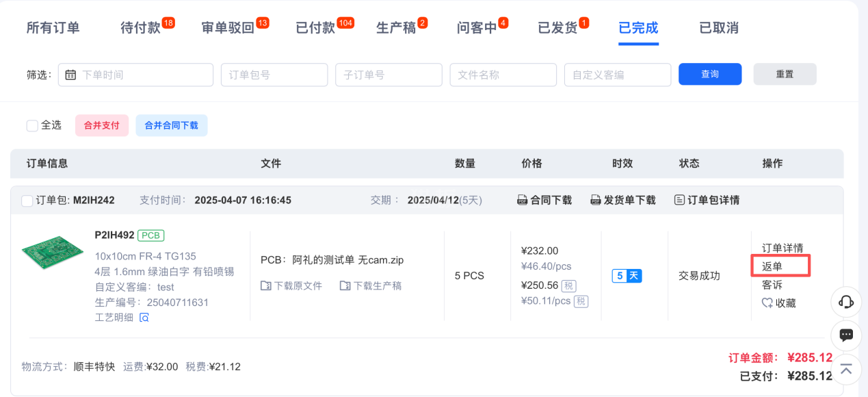This screenshot has width=868, height=397.
Task: Open the customer service headset icon
Action: (846, 302)
